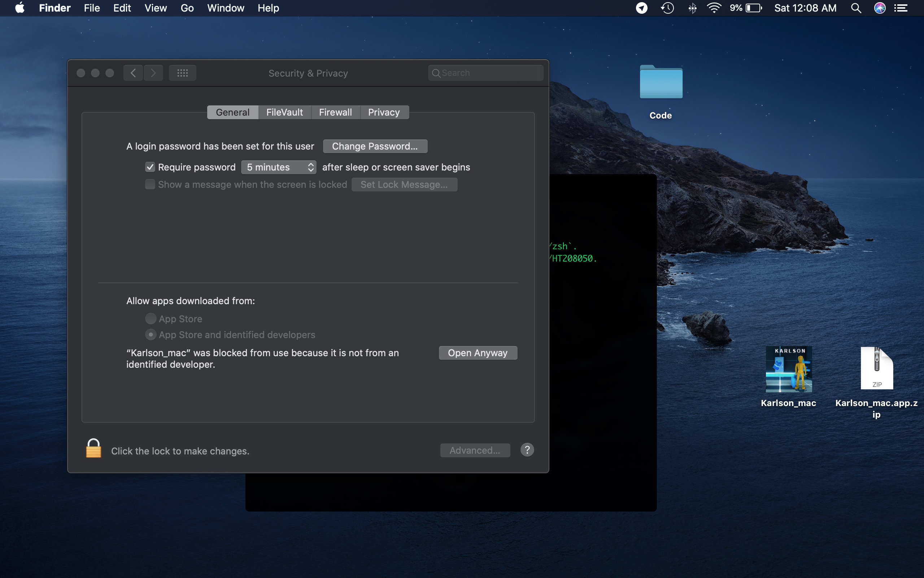This screenshot has height=578, width=924.
Task: Click the Set Lock Message button
Action: (x=404, y=184)
